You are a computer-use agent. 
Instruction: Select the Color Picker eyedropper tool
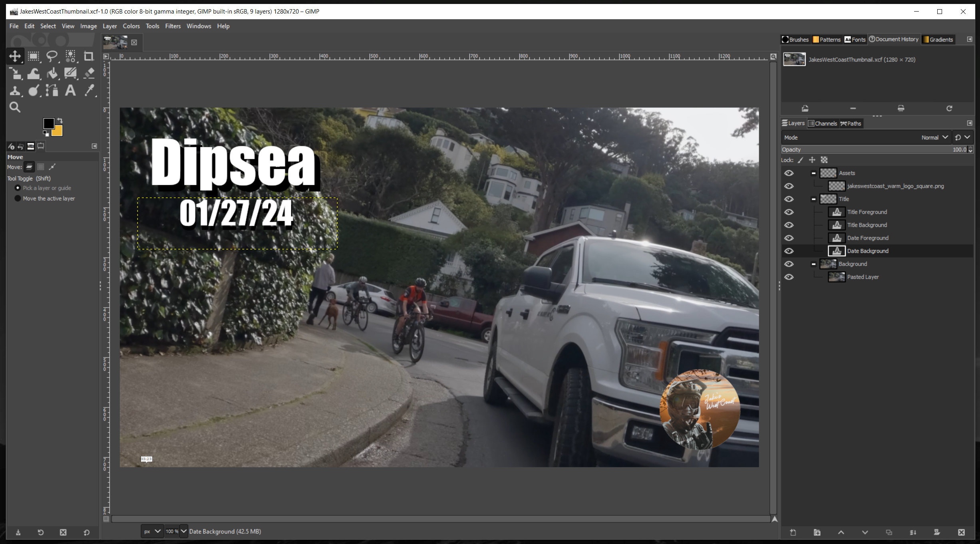[x=89, y=91]
